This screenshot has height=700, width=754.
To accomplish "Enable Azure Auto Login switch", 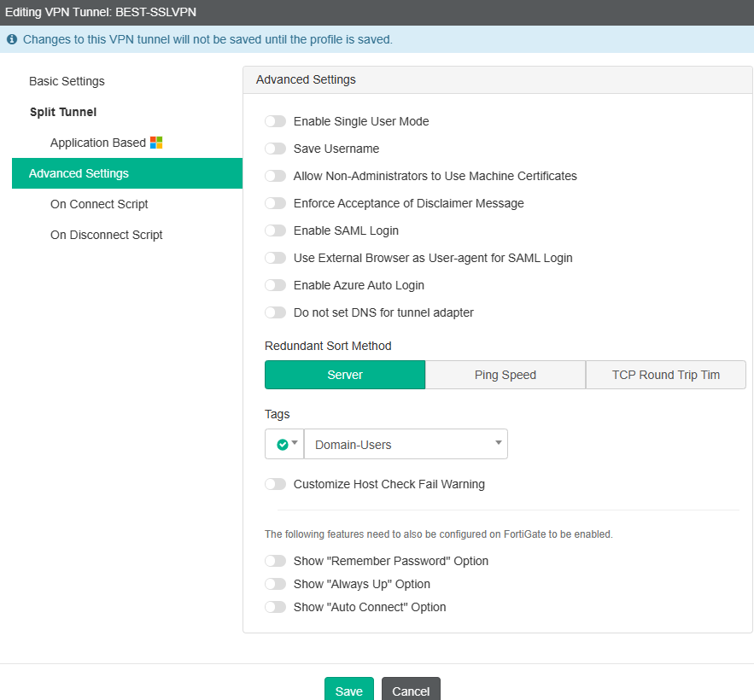I will (275, 285).
